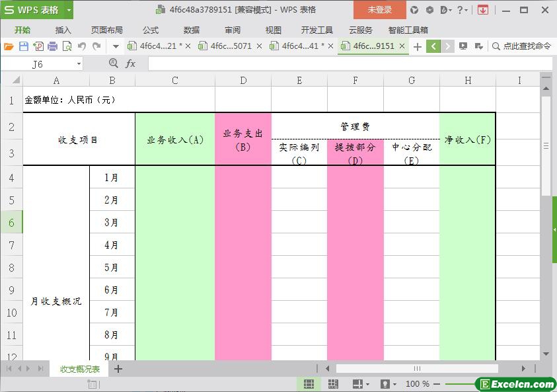This screenshot has height=392, width=557.
Task: Open the 云服务 ribbon tab
Action: coord(361,30)
